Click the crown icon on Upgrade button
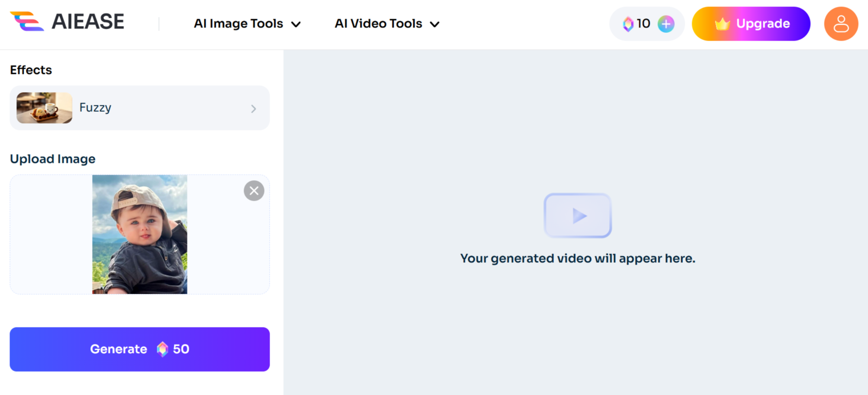 pos(722,23)
